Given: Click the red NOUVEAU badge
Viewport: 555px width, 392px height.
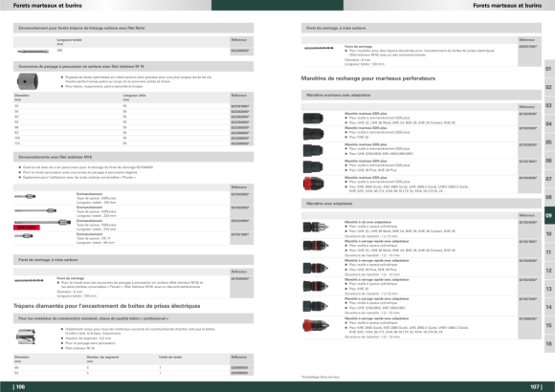Looking at the screenshot, I should point(27,228).
